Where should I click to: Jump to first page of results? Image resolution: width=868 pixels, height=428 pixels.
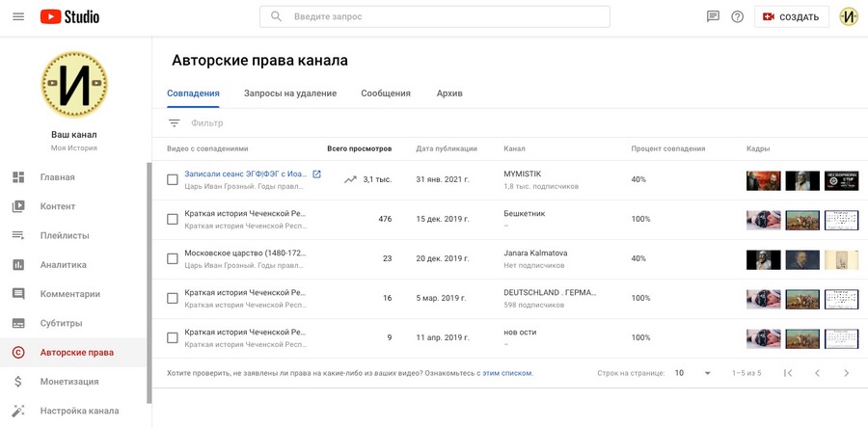[788, 373]
